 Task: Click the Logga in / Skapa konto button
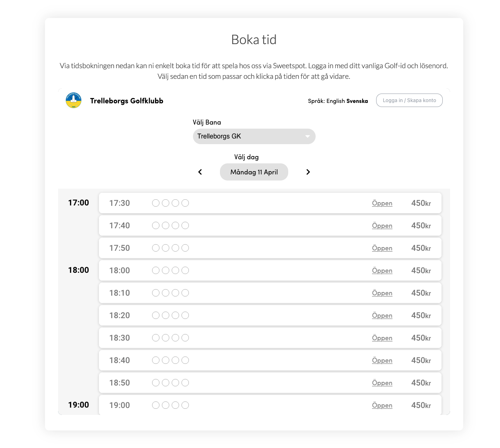pyautogui.click(x=409, y=100)
